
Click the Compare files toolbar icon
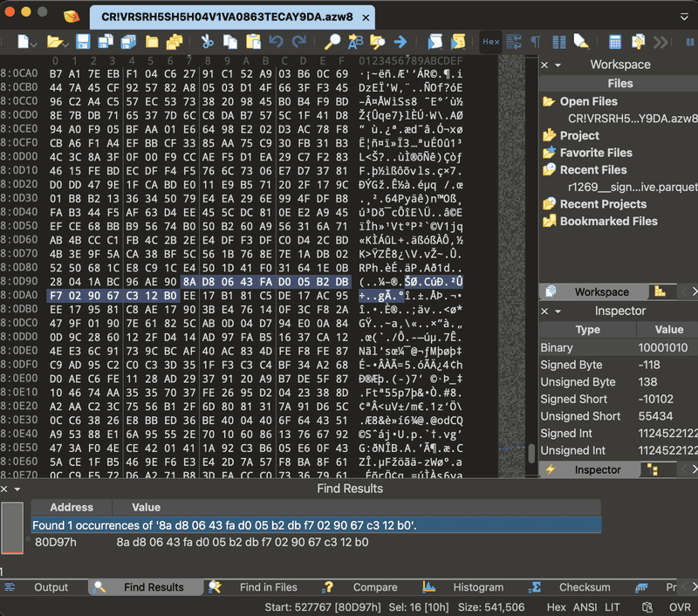pos(638,42)
